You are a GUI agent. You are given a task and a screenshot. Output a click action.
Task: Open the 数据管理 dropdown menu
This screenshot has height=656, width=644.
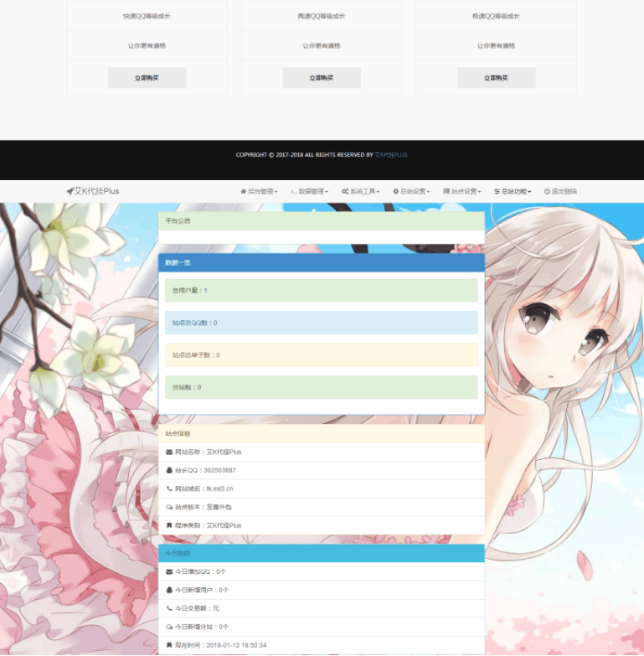coord(310,192)
